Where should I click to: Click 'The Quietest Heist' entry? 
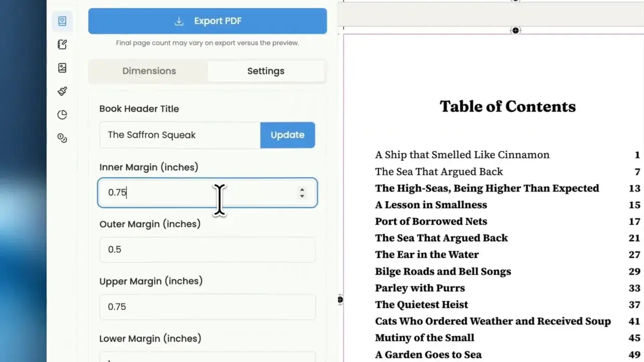click(x=421, y=304)
